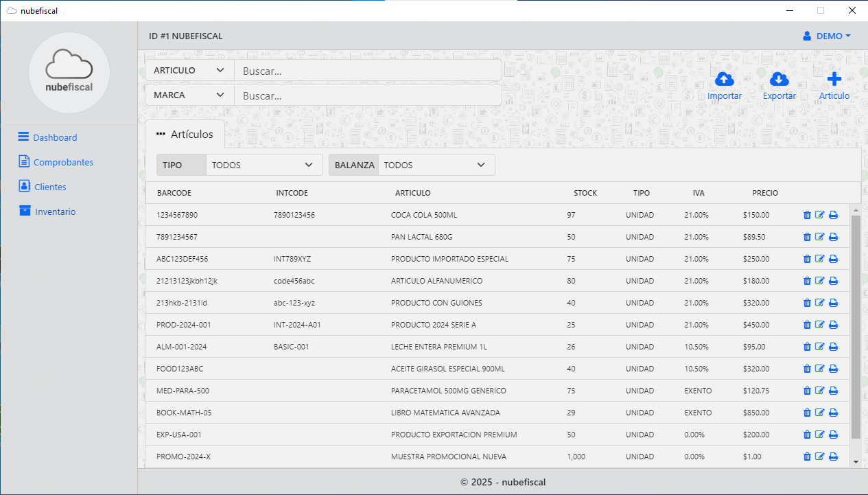This screenshot has height=495, width=868.
Task: Print the LIBRO MATEMATICA AVANZADA row
Action: coord(833,413)
